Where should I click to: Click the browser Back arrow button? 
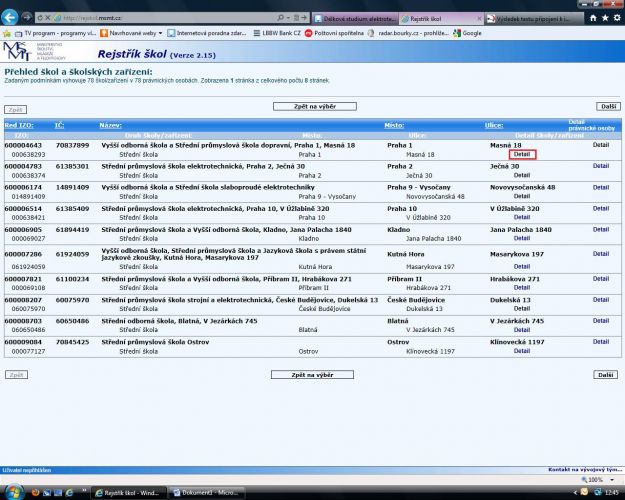point(10,18)
